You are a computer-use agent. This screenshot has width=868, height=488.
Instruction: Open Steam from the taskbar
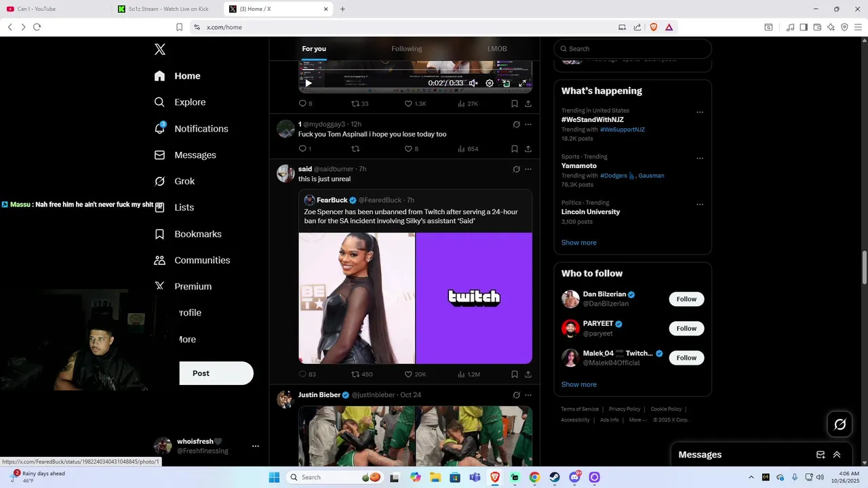point(555,477)
